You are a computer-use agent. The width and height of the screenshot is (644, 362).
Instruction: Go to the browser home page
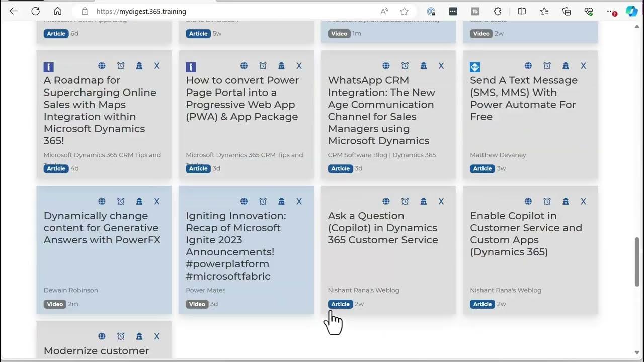(x=58, y=11)
